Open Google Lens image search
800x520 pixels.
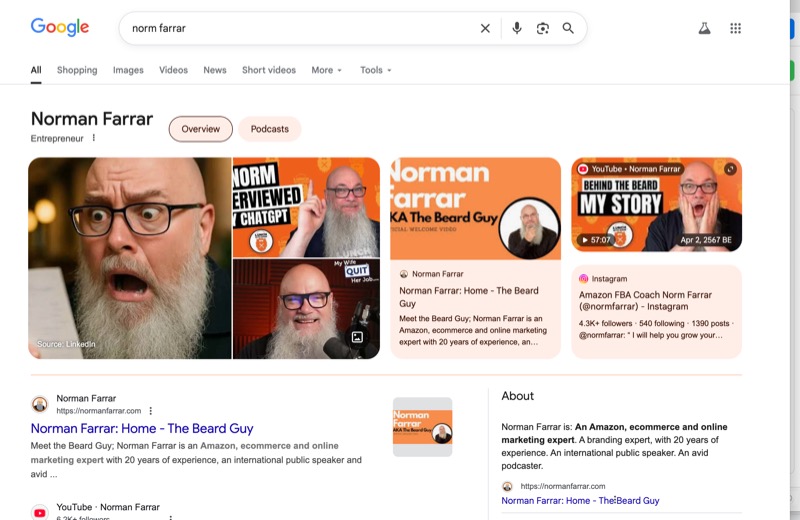point(543,29)
